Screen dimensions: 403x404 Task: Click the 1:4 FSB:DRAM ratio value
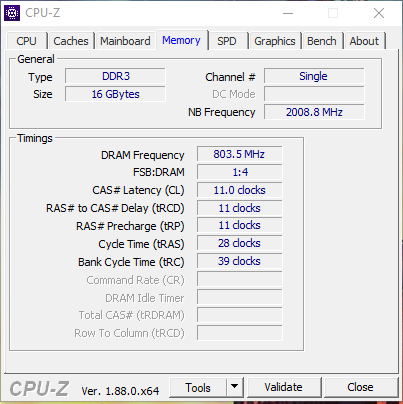(239, 172)
